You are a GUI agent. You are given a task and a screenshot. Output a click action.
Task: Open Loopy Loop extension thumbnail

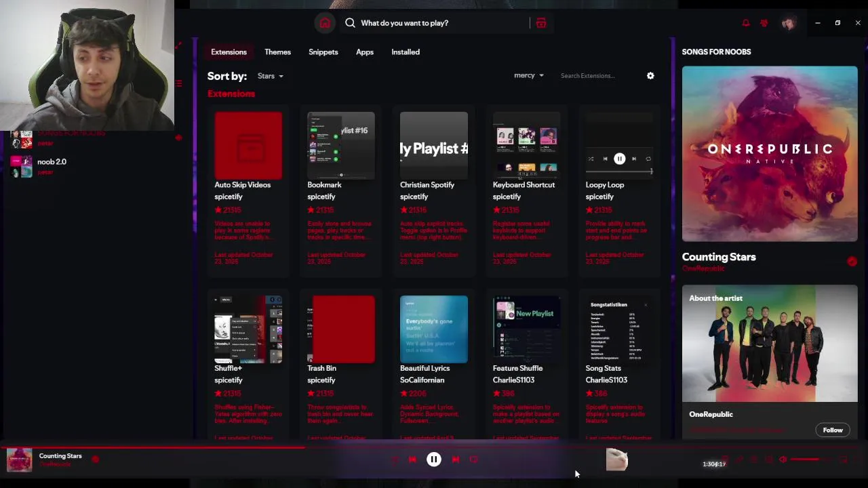(x=620, y=146)
